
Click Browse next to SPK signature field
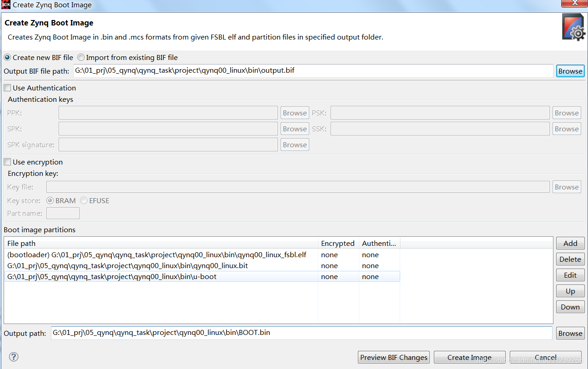(x=295, y=145)
